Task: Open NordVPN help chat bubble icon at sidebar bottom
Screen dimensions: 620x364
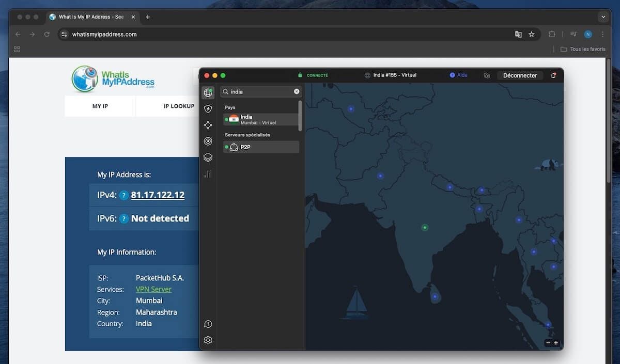Action: pyautogui.click(x=208, y=324)
